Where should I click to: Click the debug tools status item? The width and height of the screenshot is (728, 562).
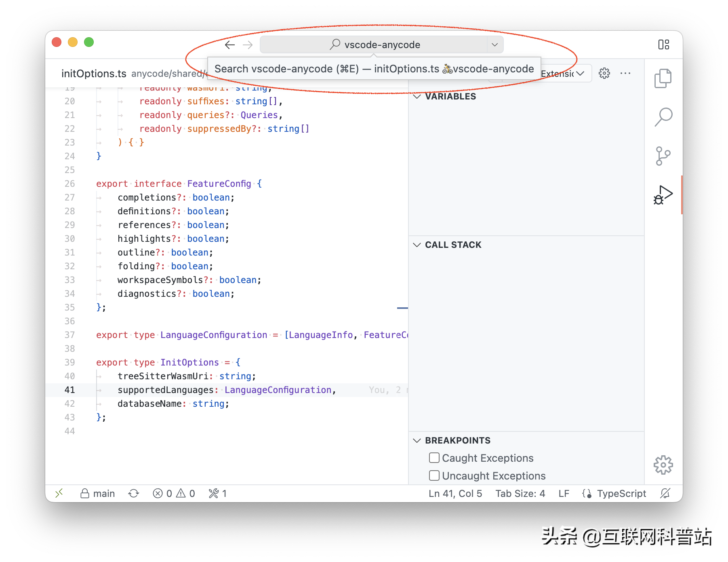tap(218, 493)
